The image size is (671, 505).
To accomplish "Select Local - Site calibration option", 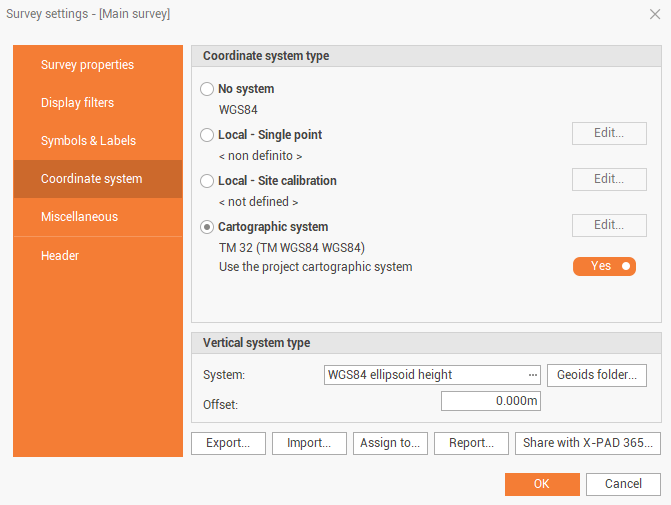I will pyautogui.click(x=207, y=181).
